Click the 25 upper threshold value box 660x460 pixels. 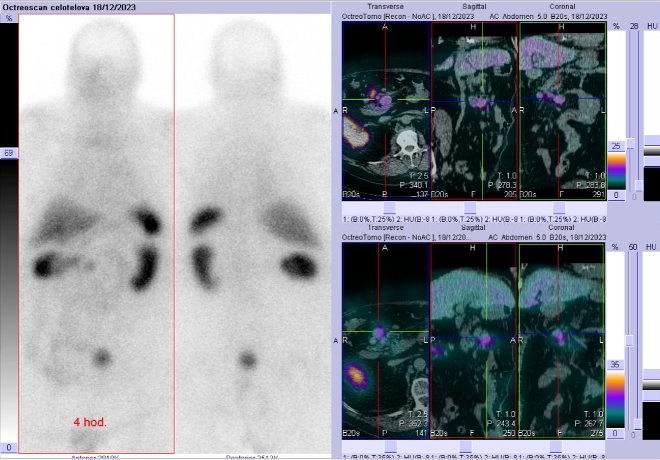(x=616, y=146)
